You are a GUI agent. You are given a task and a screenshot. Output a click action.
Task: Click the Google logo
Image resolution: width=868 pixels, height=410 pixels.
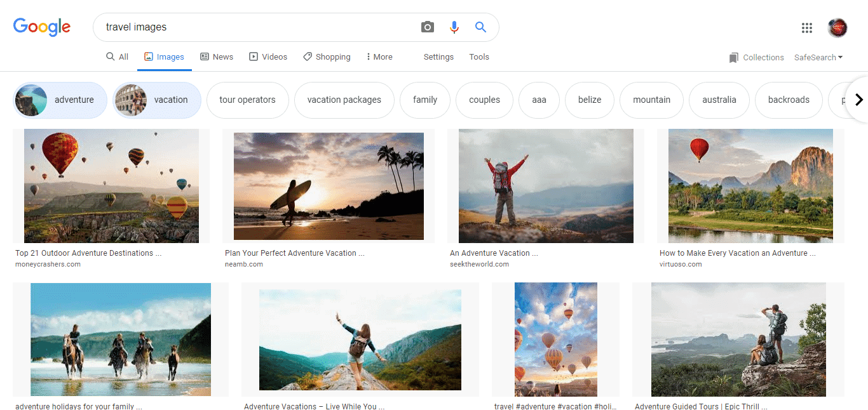[42, 27]
